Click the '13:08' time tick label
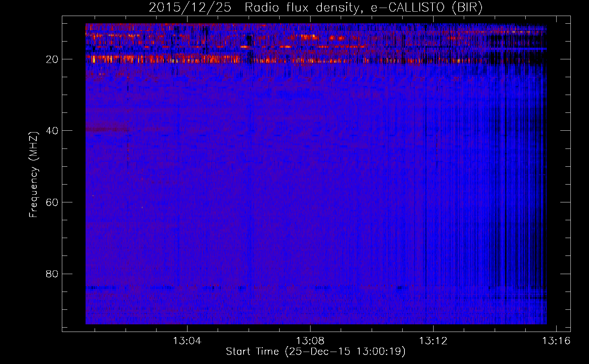The image size is (589, 364). click(310, 341)
